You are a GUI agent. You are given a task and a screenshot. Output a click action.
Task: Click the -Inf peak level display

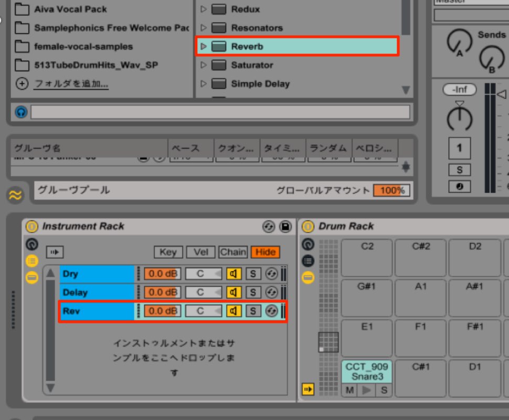(459, 89)
